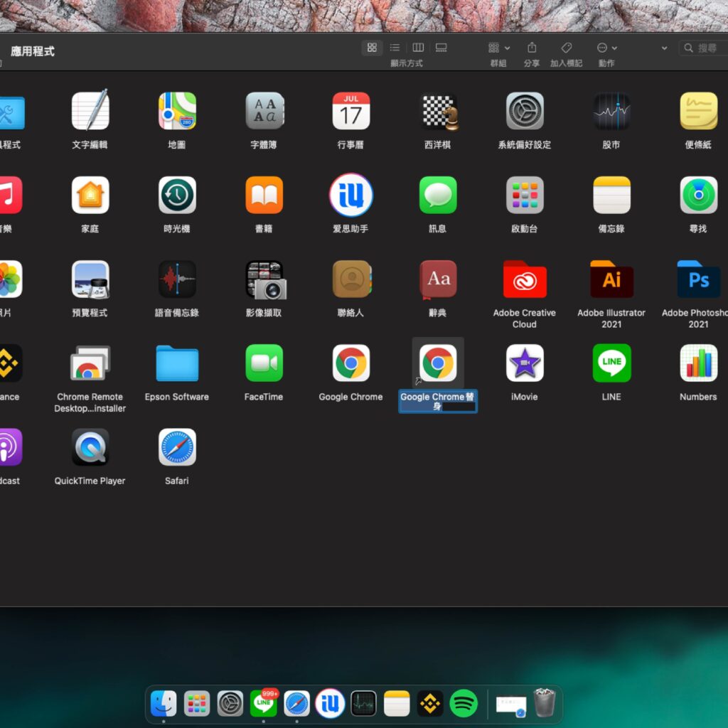Open the 西洋棋 Chess app icon
This screenshot has height=728, width=728.
438,112
